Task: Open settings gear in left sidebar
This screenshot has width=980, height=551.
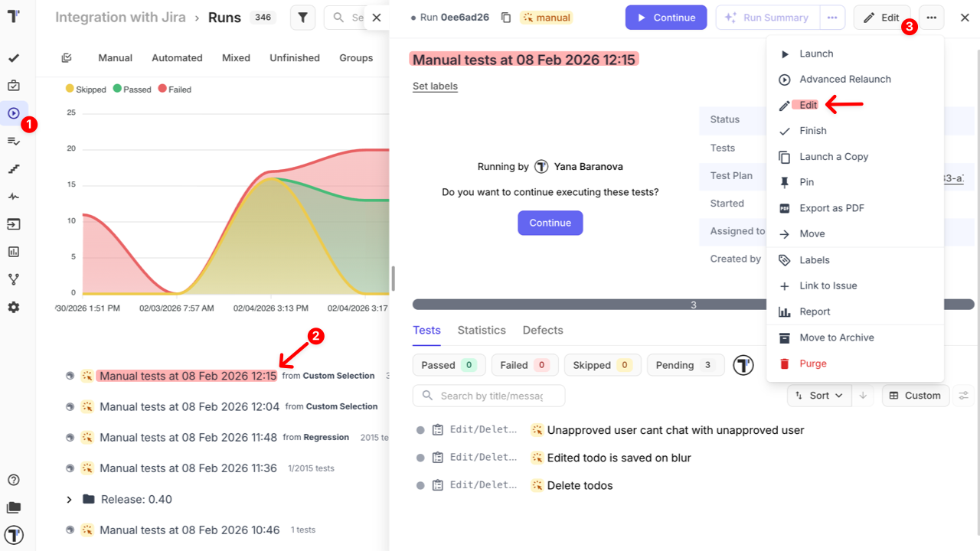Action: (x=14, y=307)
